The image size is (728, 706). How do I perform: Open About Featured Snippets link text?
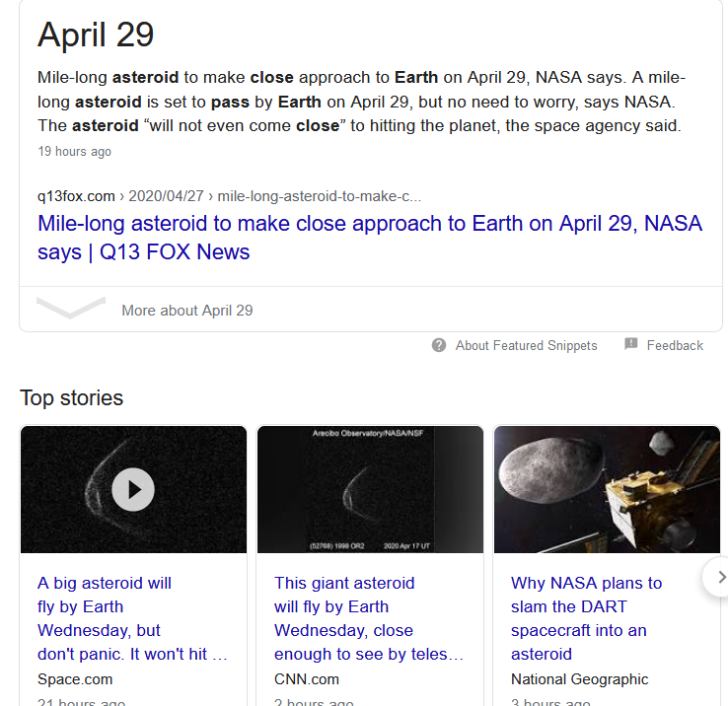[526, 346]
